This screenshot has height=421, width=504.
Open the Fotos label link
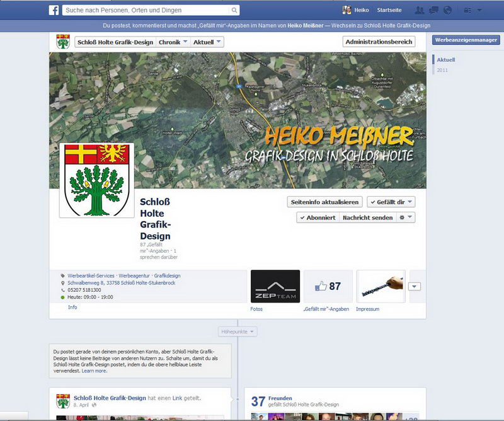256,309
